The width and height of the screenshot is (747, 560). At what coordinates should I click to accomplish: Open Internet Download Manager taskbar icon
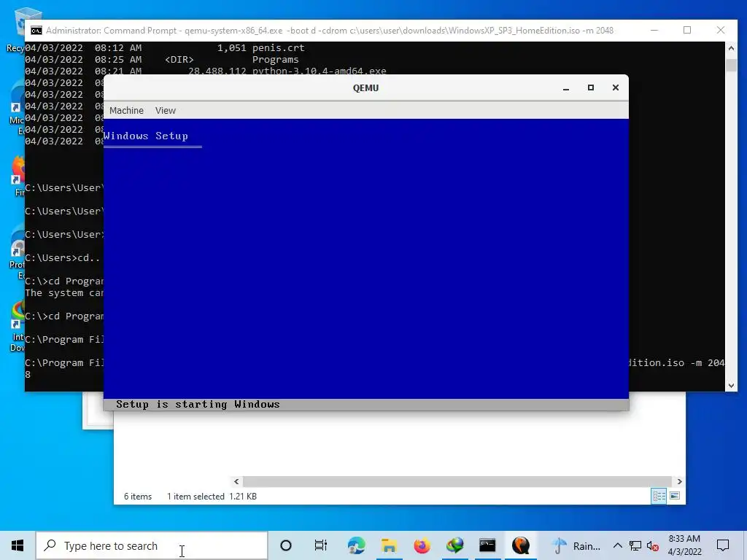click(455, 545)
